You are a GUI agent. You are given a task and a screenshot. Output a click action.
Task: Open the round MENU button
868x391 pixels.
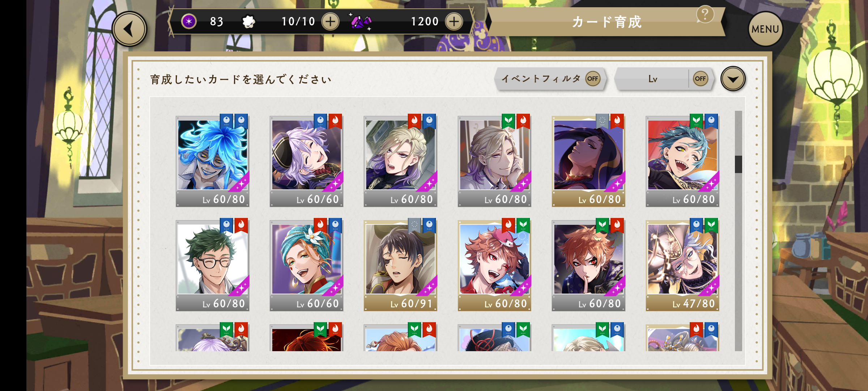[x=765, y=29]
